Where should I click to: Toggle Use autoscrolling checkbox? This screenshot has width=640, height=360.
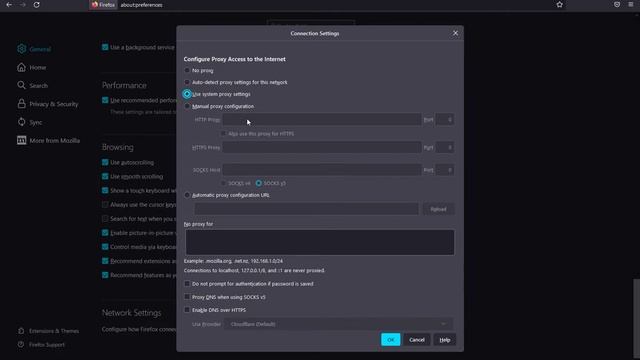105,162
